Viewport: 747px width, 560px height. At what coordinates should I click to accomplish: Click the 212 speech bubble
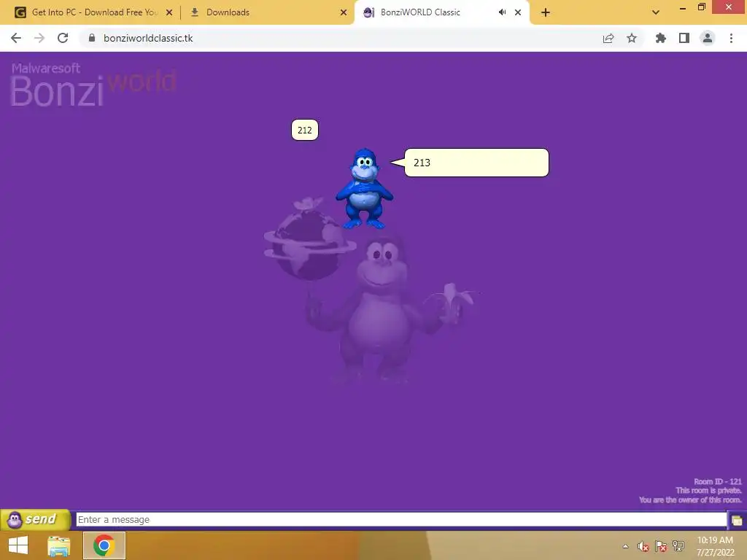(304, 130)
